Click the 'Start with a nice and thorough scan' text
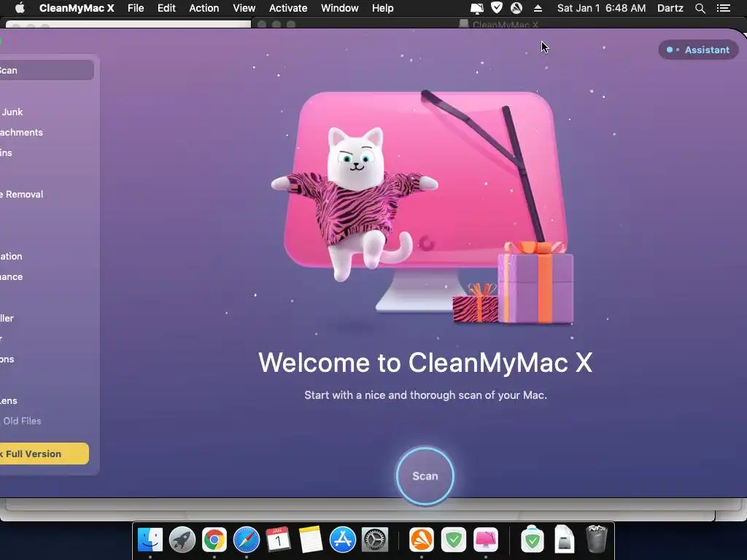The width and height of the screenshot is (747, 560). pyautogui.click(x=425, y=395)
